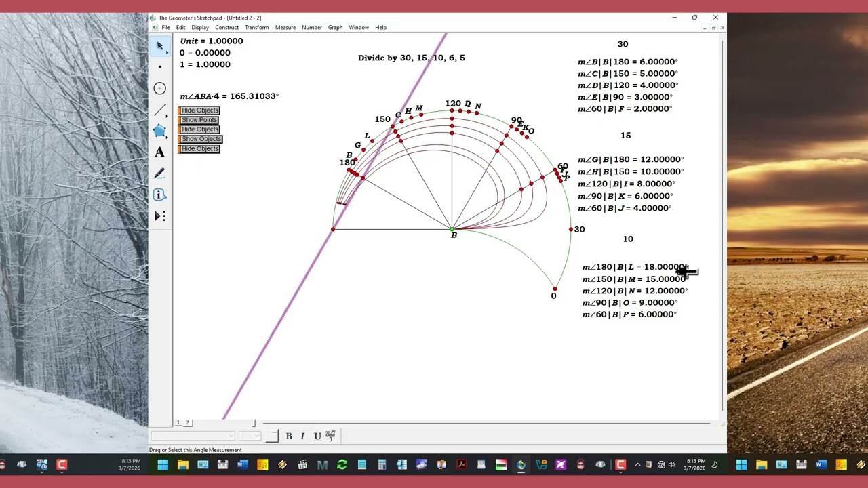Open the Custom Tools menu icon
This screenshot has width=868, height=488.
(x=160, y=216)
